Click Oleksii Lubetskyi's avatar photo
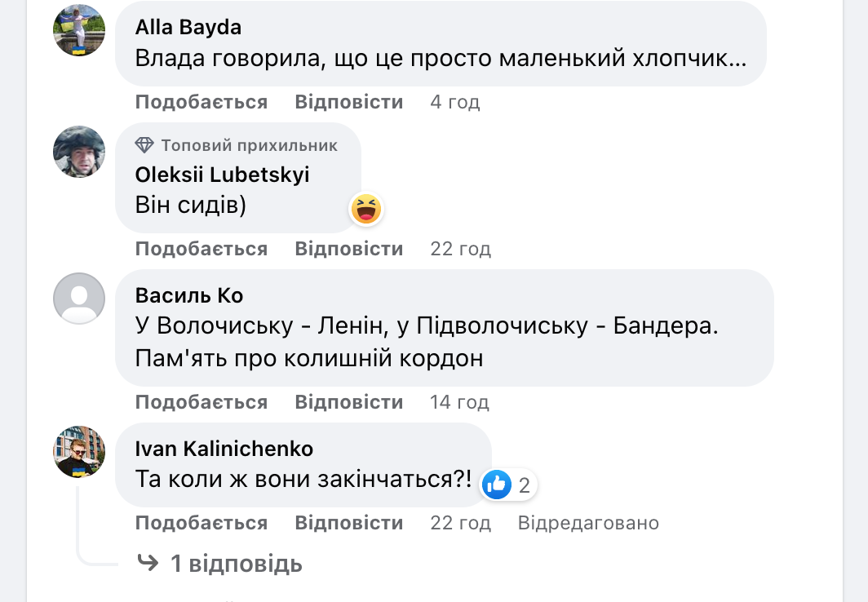Viewport: 868px width, 602px height. pyautogui.click(x=79, y=152)
